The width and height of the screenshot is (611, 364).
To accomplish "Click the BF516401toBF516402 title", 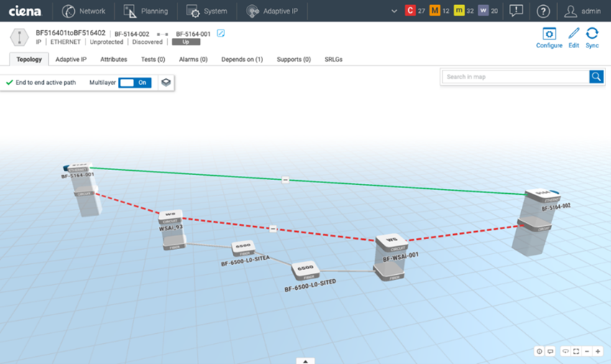I will coord(70,33).
